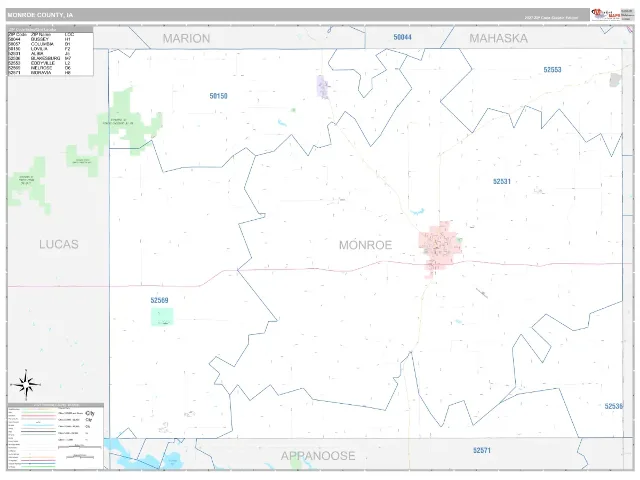Click the large City sample text in the legend

point(90,413)
